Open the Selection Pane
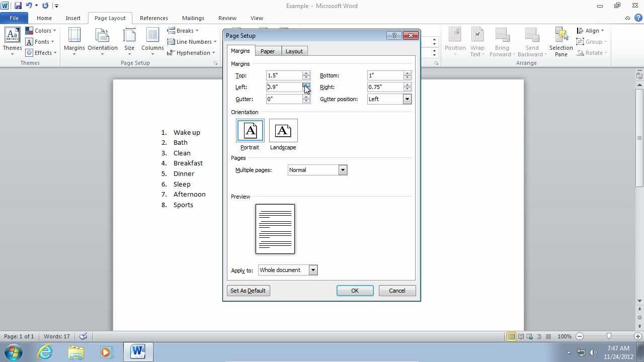Image resolution: width=644 pixels, height=362 pixels. [x=561, y=42]
